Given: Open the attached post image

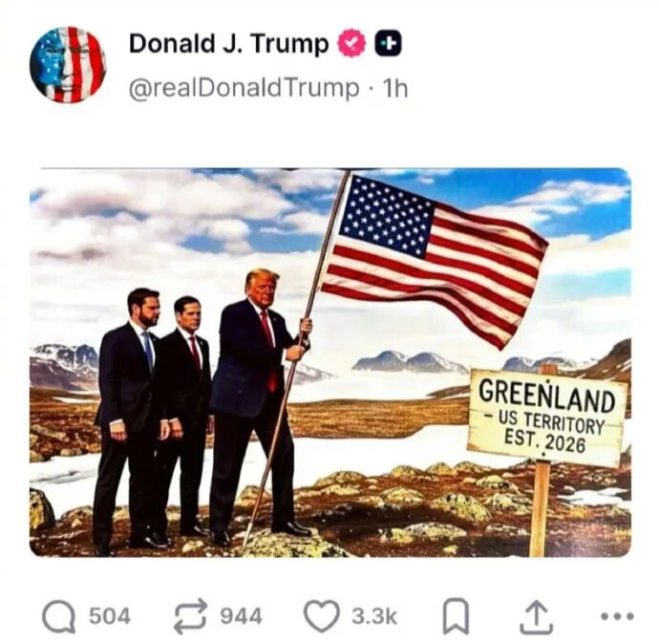Looking at the screenshot, I should tap(330, 362).
